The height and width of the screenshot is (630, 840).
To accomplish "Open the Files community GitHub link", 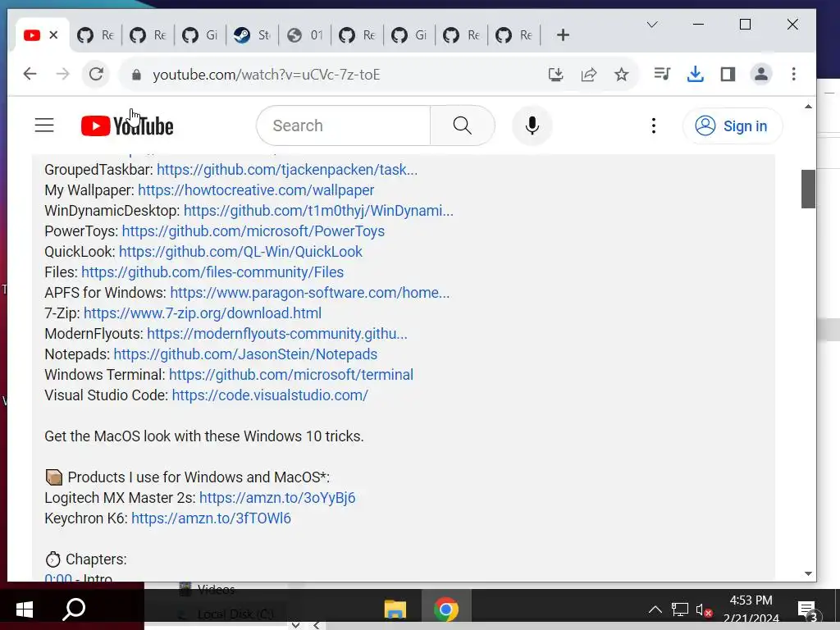I will point(212,272).
